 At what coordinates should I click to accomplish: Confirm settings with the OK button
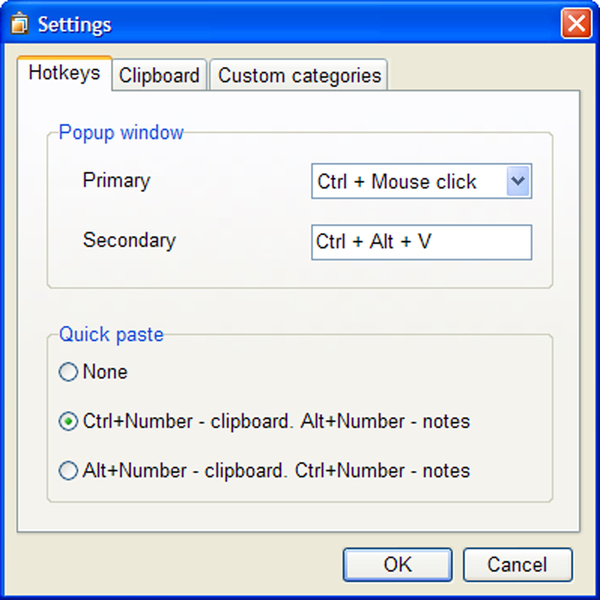pyautogui.click(x=398, y=565)
